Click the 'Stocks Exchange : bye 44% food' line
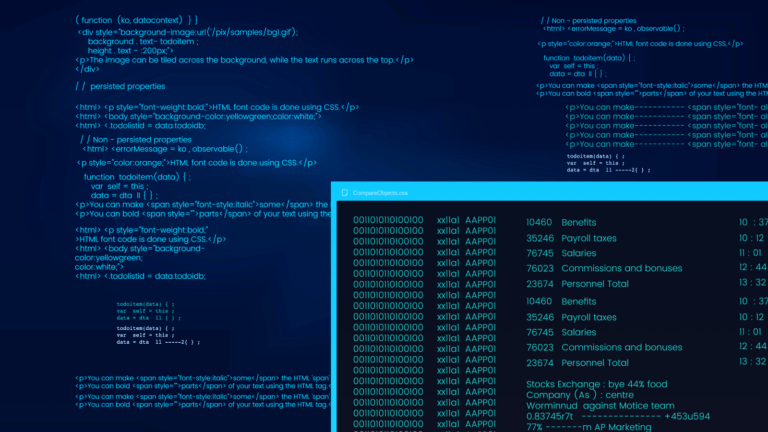 pos(597,384)
